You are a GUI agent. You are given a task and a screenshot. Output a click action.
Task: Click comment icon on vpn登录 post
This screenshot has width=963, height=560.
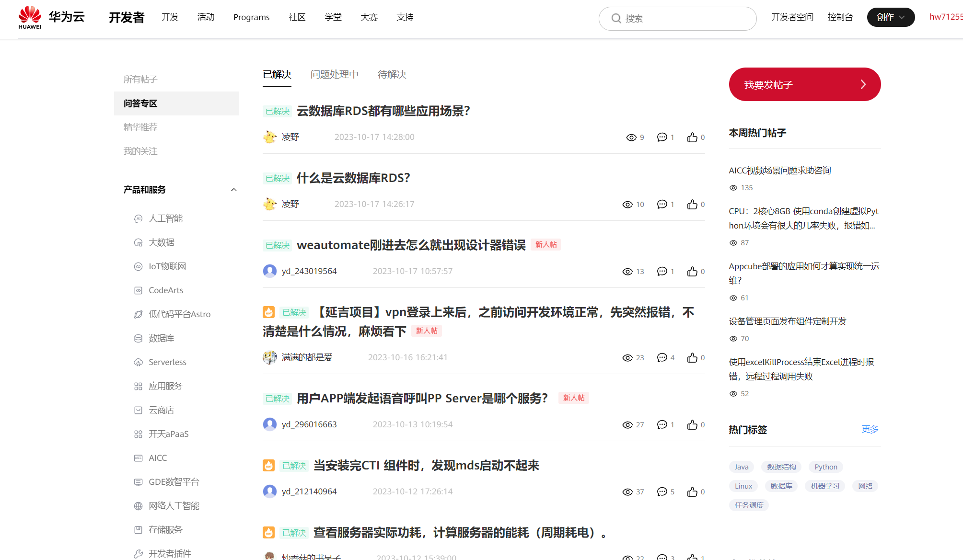click(662, 357)
